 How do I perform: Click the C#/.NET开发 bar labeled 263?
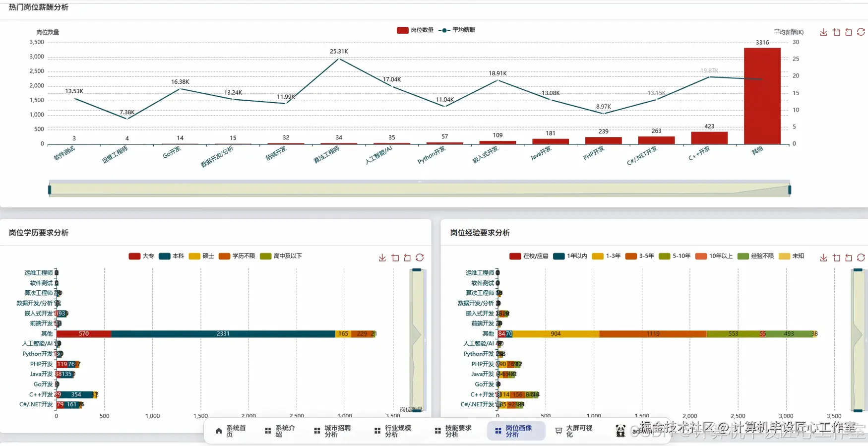(x=656, y=140)
